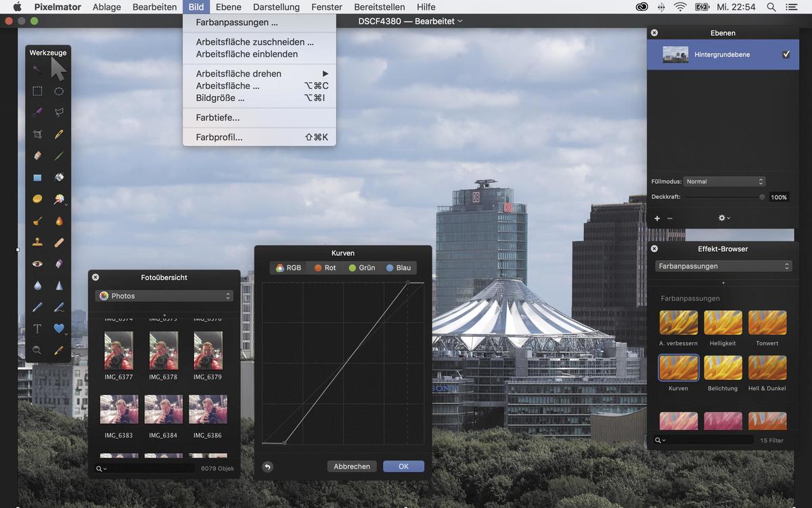Select the Smudge brush tool
The height and width of the screenshot is (508, 812).
[x=37, y=221]
